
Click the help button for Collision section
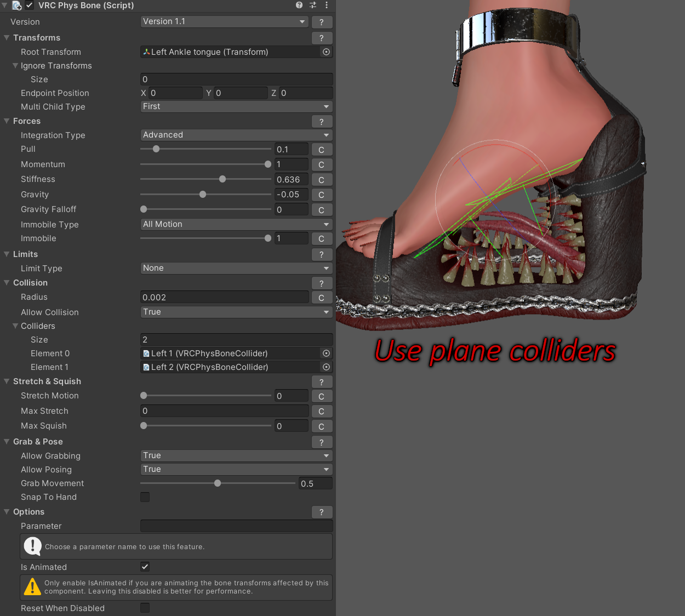pyautogui.click(x=322, y=283)
